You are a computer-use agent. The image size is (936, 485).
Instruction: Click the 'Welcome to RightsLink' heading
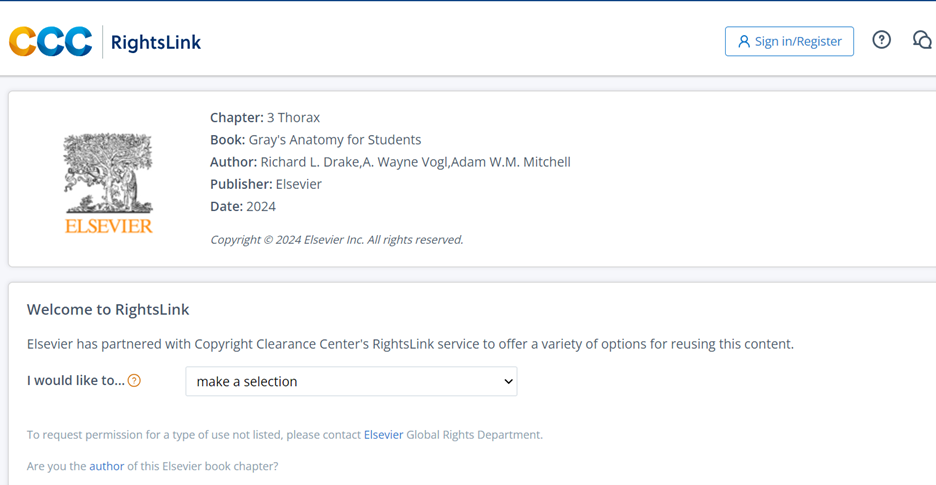tap(108, 310)
